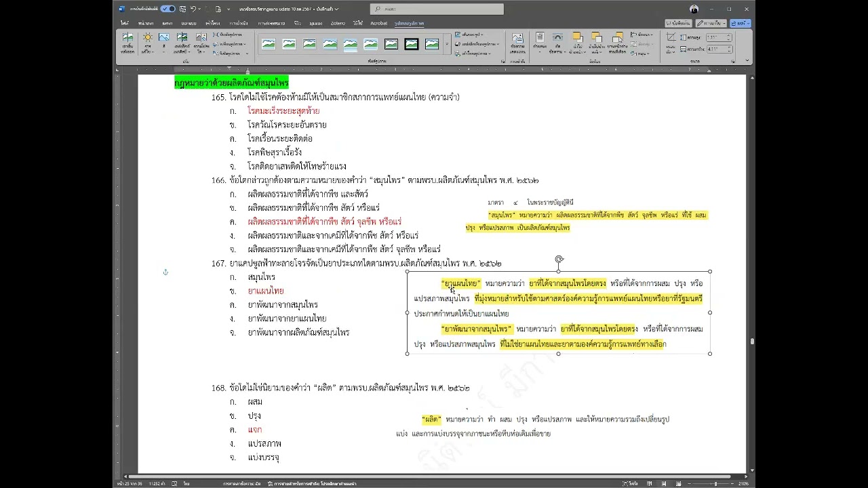Click Send Backward button
The width and height of the screenshot is (868, 488).
597,43
